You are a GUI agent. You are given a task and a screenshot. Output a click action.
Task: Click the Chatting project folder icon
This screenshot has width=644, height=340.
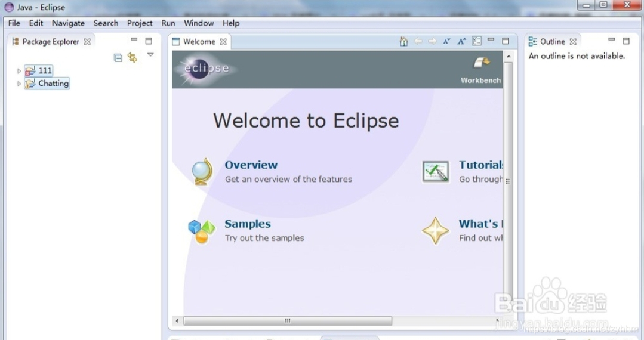tap(30, 84)
